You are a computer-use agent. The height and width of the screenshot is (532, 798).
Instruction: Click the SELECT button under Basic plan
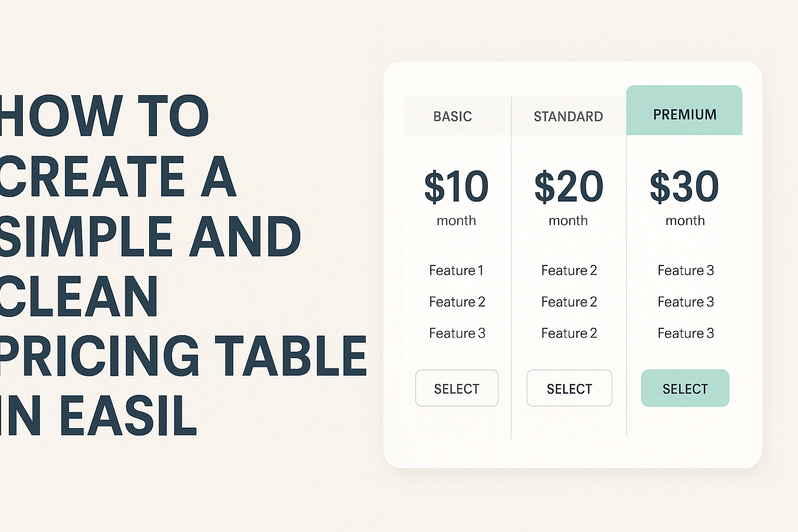coord(457,388)
